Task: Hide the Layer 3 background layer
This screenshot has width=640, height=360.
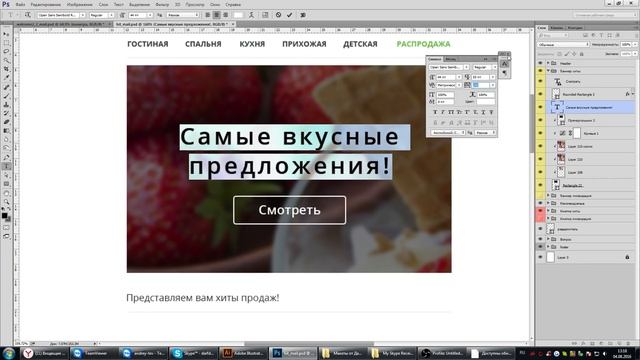Action: point(540,258)
